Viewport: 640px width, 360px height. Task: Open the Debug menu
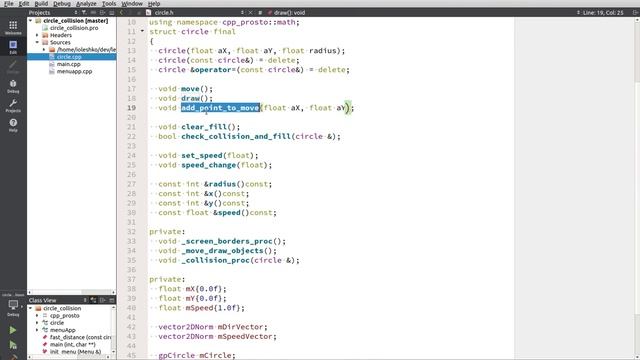(62, 3)
